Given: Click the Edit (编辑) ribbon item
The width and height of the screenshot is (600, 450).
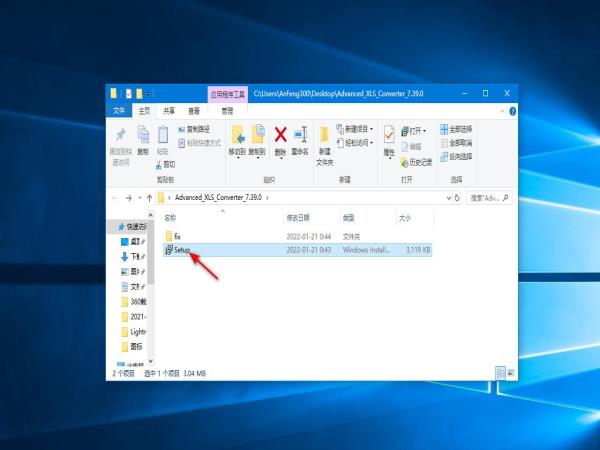Looking at the screenshot, I should (x=411, y=147).
